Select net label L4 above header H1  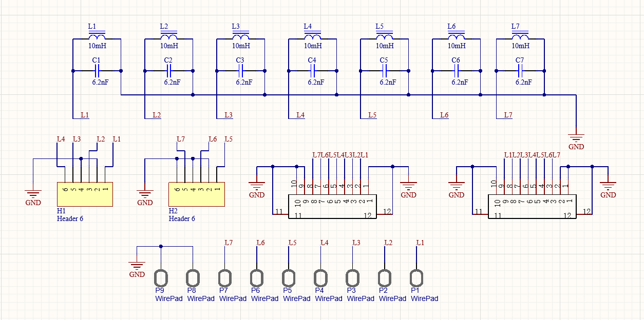point(61,139)
